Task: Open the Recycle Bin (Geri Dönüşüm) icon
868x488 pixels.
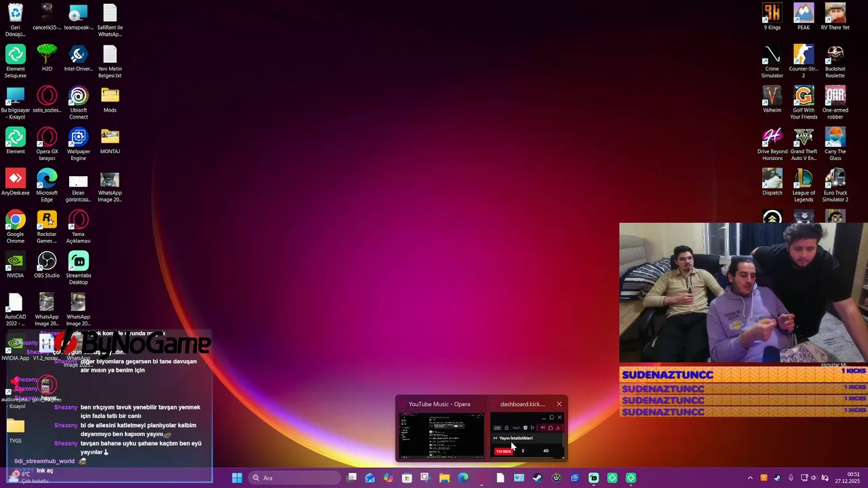Action: point(15,20)
